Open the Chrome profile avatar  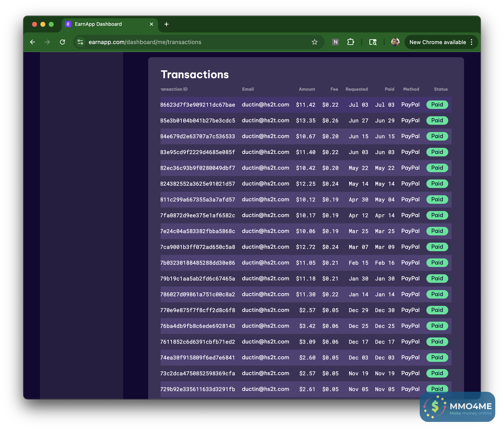[395, 42]
